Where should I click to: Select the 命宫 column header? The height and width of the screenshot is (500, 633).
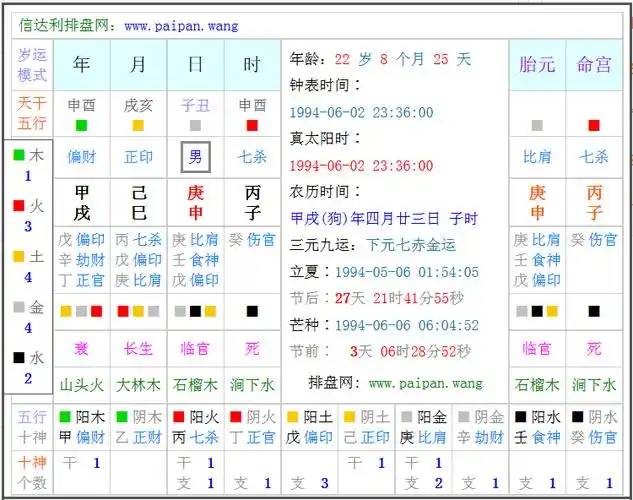594,65
